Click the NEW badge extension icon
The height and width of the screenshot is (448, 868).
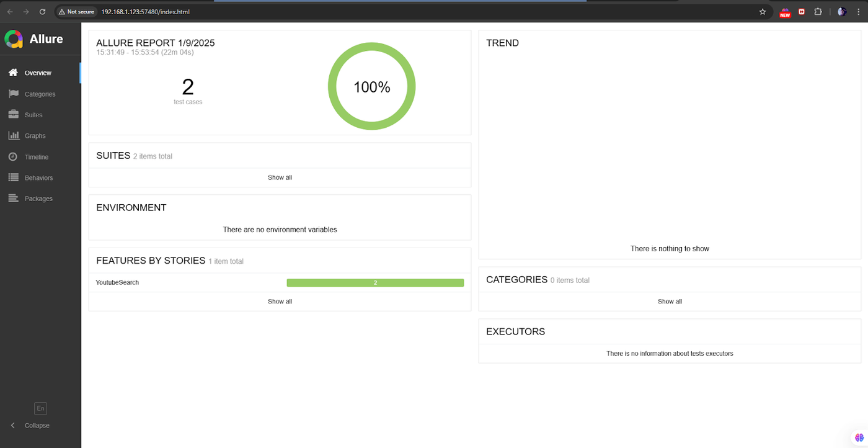786,12
